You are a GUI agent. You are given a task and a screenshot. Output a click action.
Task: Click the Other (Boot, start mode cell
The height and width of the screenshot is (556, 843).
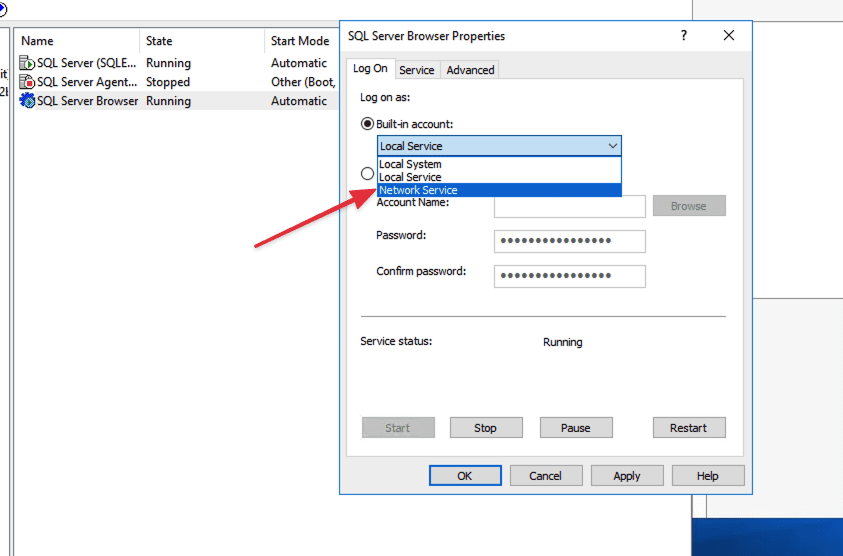(x=303, y=82)
